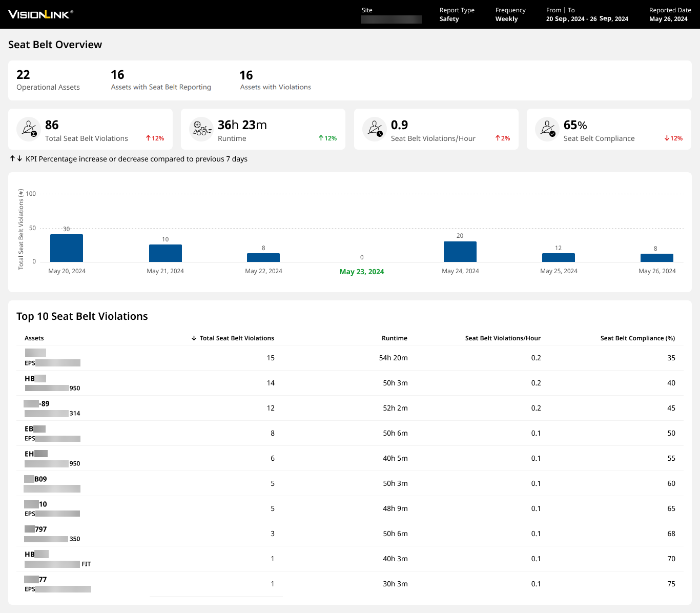700x613 pixels.
Task: Click the Safety report type value
Action: coord(449,19)
